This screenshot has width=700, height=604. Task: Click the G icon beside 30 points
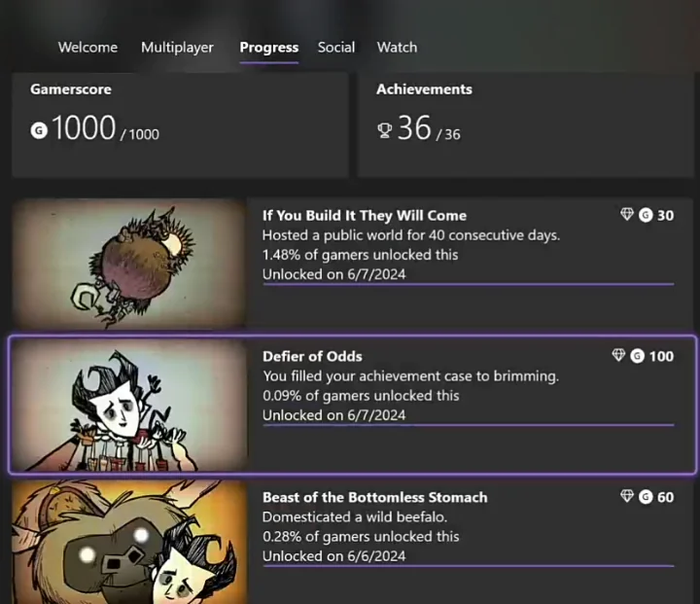pyautogui.click(x=646, y=215)
